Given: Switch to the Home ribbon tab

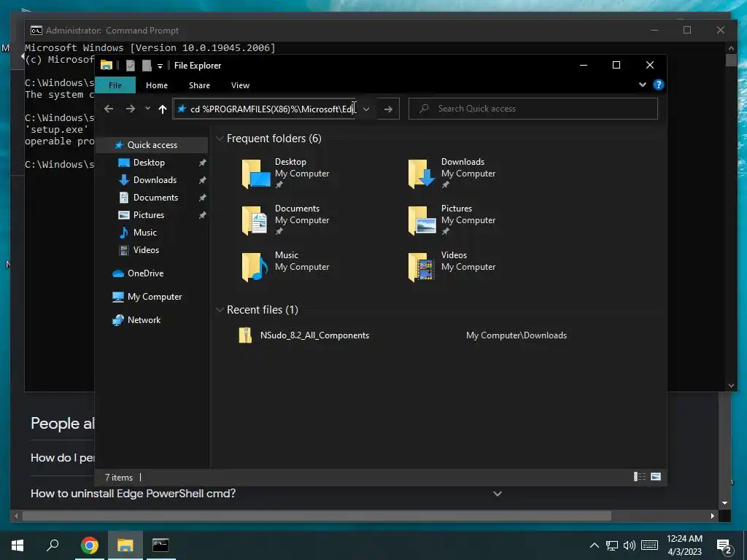Looking at the screenshot, I should (x=157, y=85).
